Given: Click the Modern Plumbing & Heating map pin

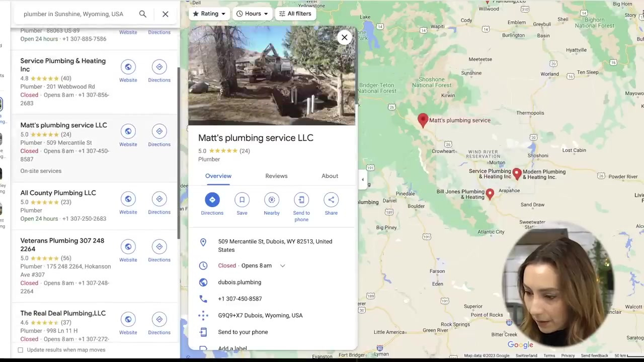Looking at the screenshot, I should click(517, 174).
